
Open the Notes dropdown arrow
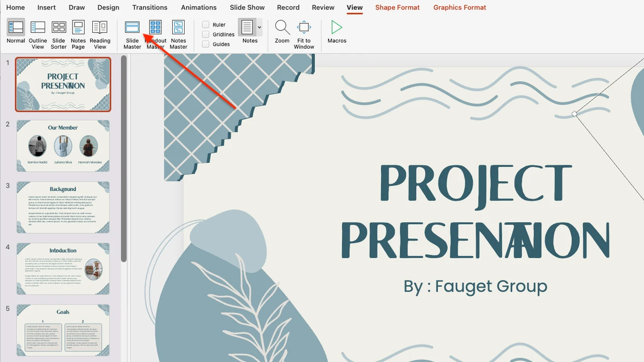260,26
